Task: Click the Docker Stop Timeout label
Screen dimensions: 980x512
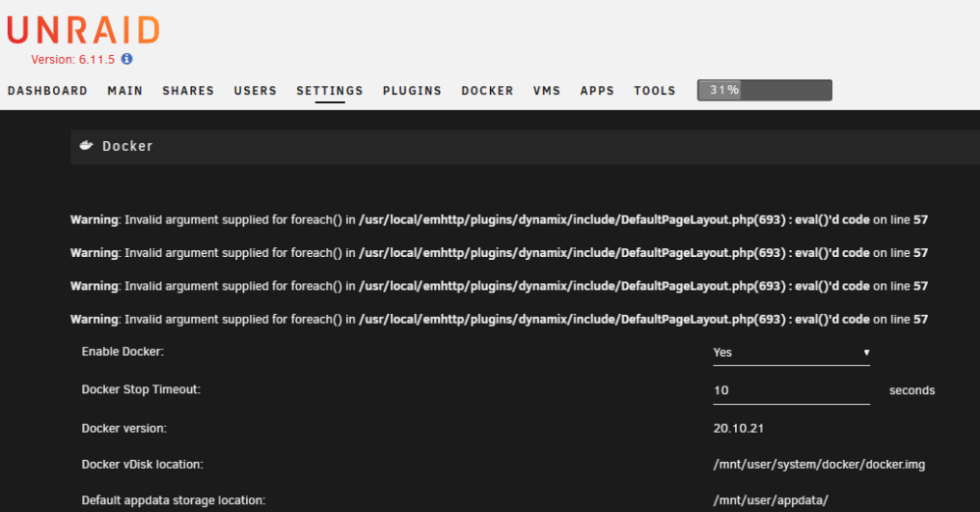Action: tap(141, 389)
